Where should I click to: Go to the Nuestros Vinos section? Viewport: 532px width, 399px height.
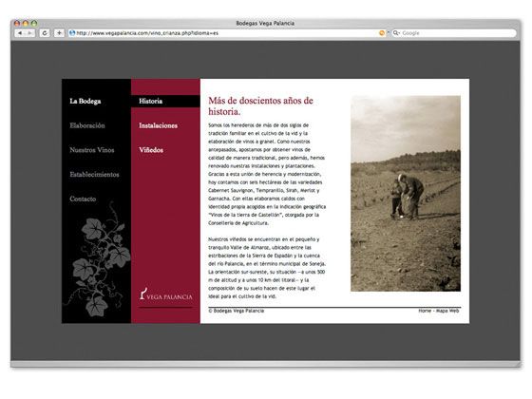tap(92, 150)
